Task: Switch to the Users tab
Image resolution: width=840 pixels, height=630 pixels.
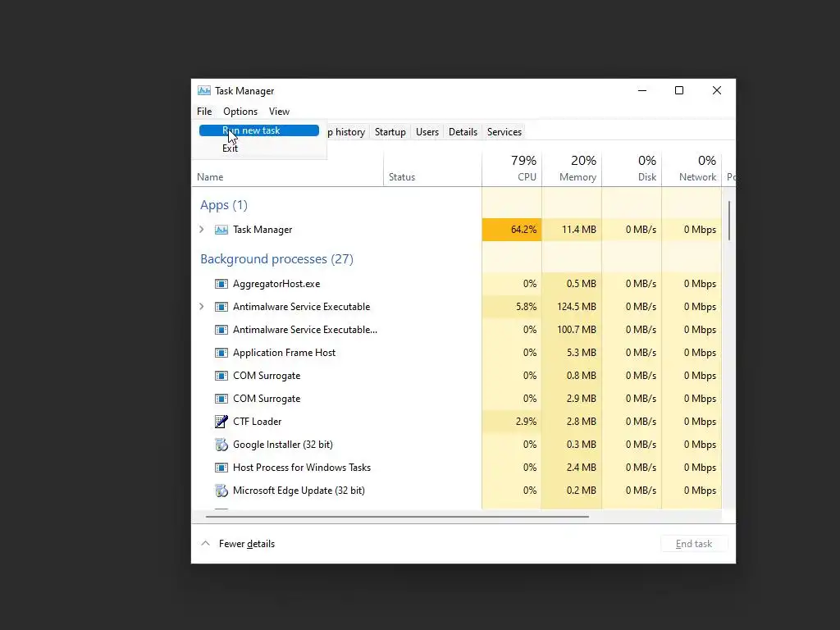Action: 427,132
